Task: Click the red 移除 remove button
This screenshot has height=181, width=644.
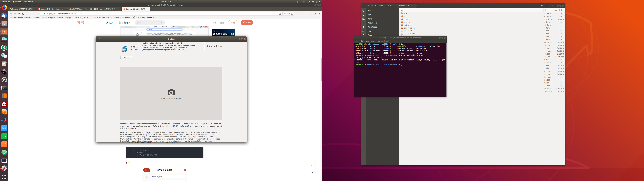Action: (x=147, y=170)
